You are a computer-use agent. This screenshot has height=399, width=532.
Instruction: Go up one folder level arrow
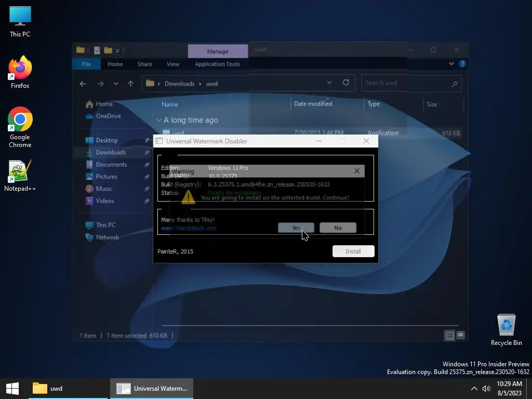[130, 84]
